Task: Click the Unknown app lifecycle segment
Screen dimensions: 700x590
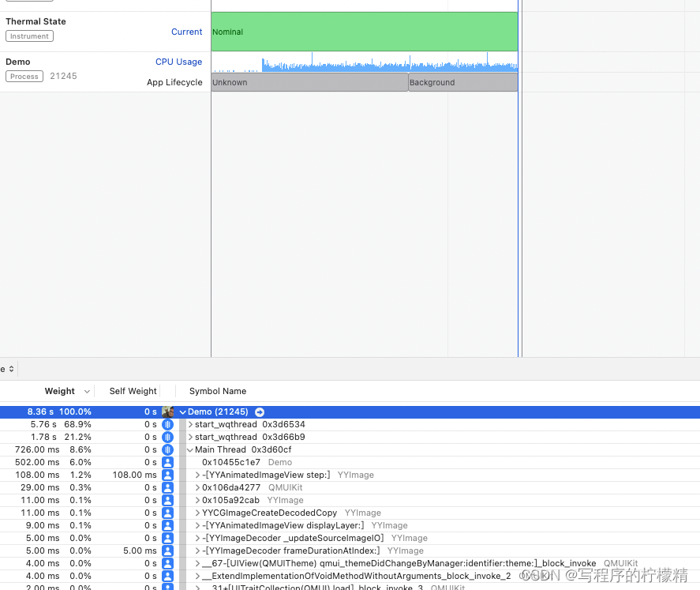Action: click(x=310, y=82)
